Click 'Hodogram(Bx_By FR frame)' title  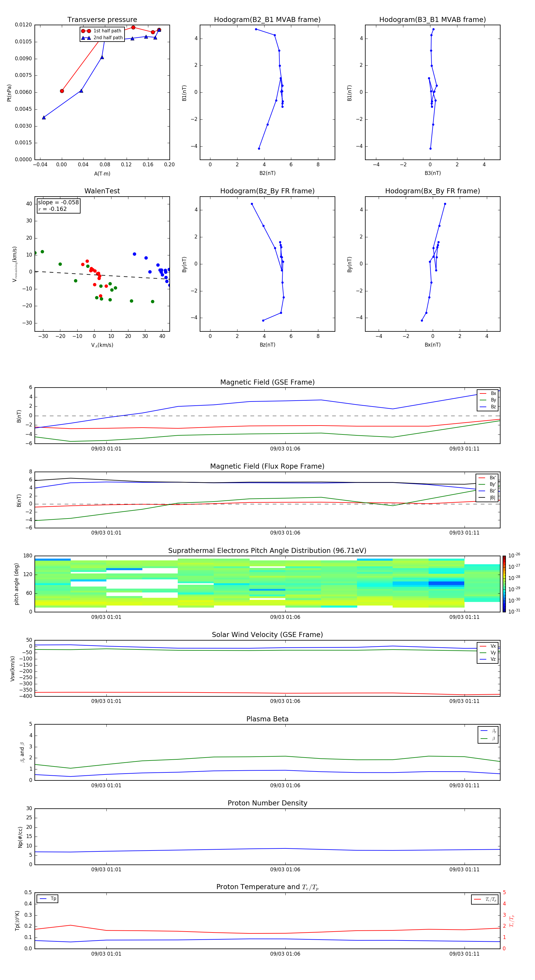[x=432, y=191]
